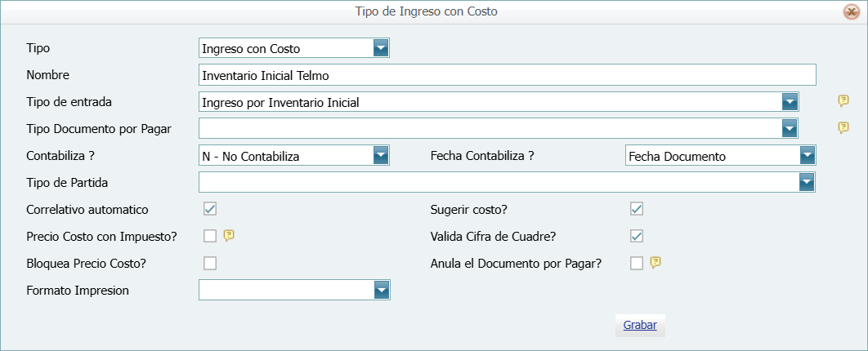Check Anula el Documento por Pagar checkbox
The height and width of the screenshot is (351, 868).
click(637, 263)
